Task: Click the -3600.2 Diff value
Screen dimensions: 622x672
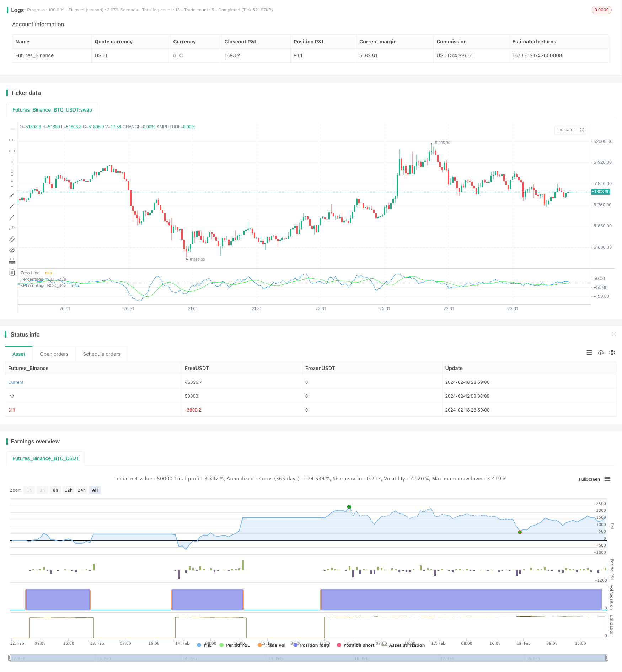Action: tap(193, 410)
